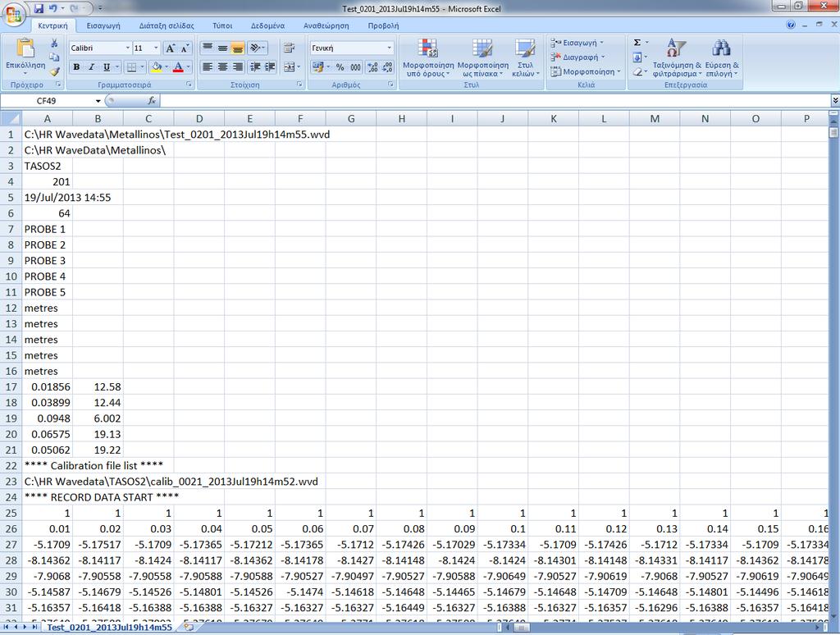Align the text to the right
Image resolution: width=840 pixels, height=635 pixels.
pyautogui.click(x=237, y=67)
